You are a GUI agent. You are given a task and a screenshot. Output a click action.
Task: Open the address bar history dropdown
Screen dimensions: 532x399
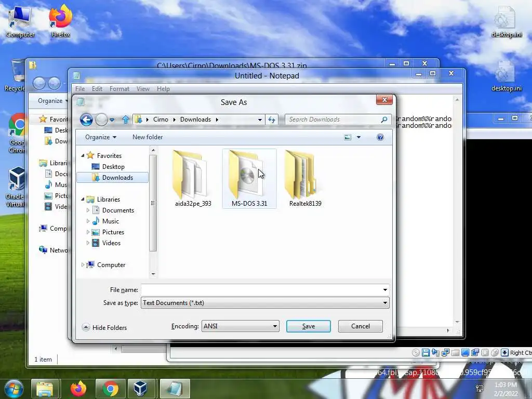260,120
